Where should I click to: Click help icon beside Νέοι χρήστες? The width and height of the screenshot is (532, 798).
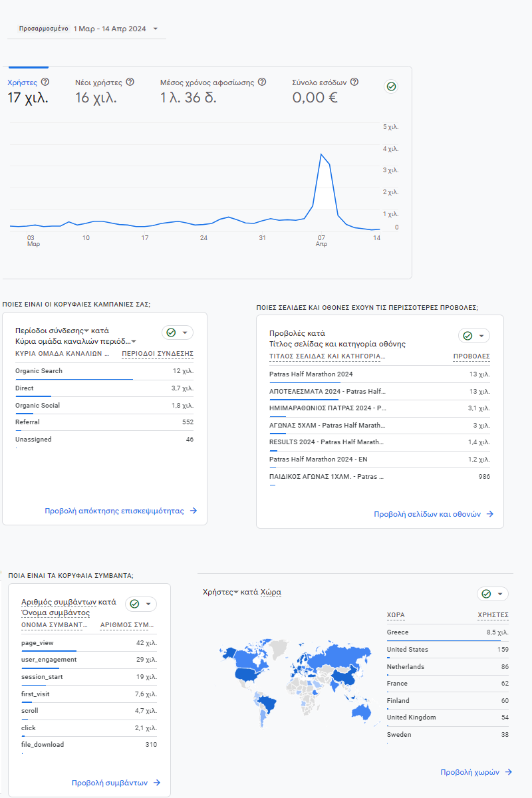pyautogui.click(x=130, y=82)
